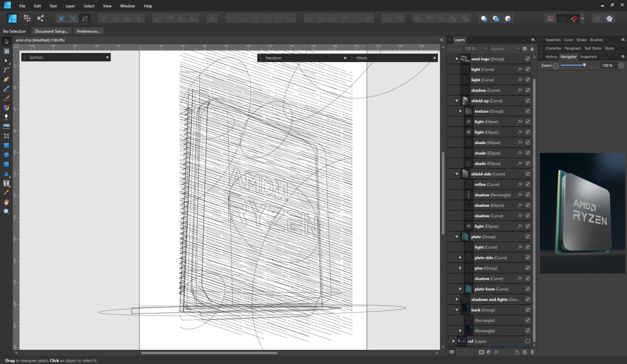Open Preferences from context toolbar

click(89, 31)
